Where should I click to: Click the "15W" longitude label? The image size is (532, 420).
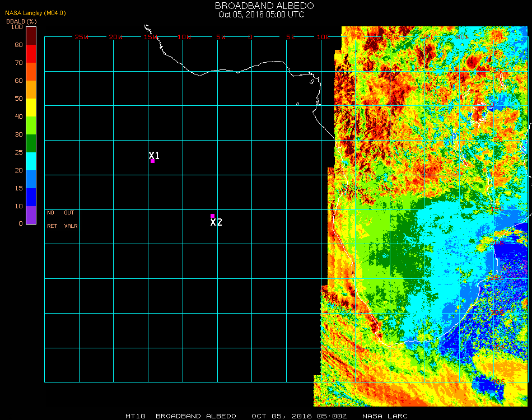151,37
